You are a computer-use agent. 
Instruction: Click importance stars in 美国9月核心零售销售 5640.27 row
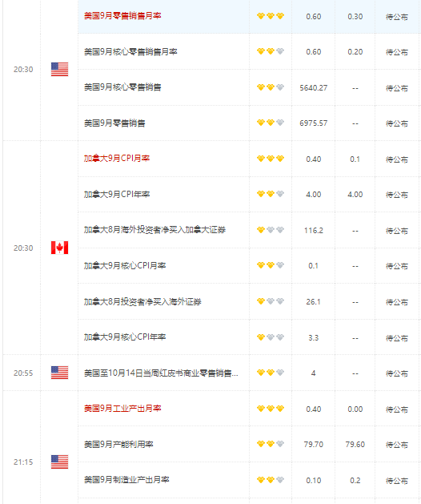click(x=271, y=87)
